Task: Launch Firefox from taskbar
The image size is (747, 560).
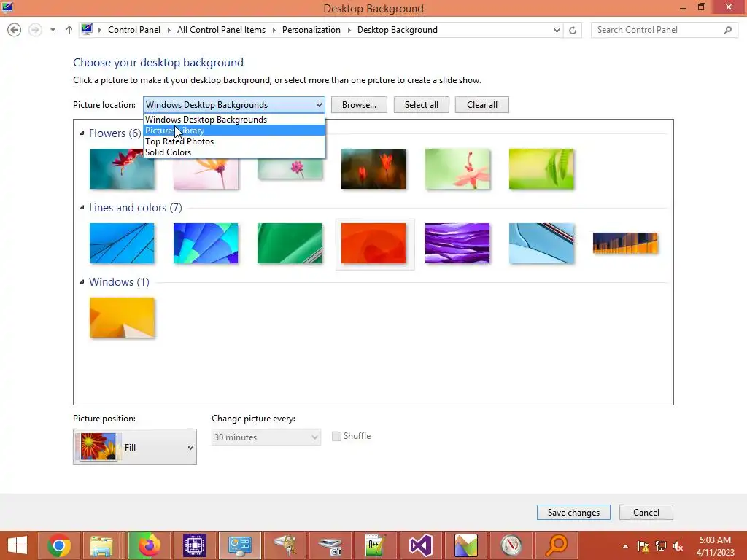Action: tap(149, 545)
